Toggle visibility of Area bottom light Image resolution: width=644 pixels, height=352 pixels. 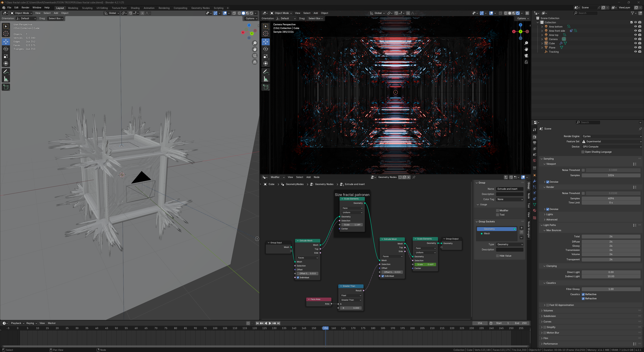pos(635,26)
